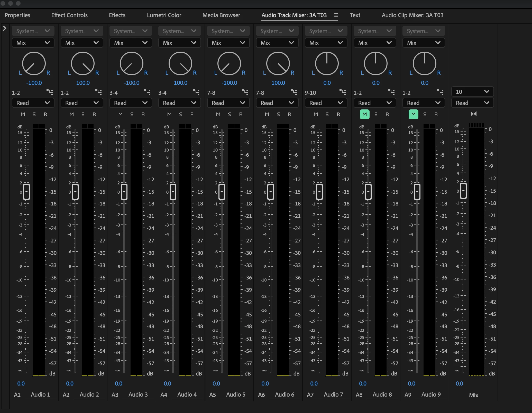Image resolution: width=532 pixels, height=413 pixels.
Task: Open the Audio Track Mixer panel menu icon
Action: click(x=336, y=15)
